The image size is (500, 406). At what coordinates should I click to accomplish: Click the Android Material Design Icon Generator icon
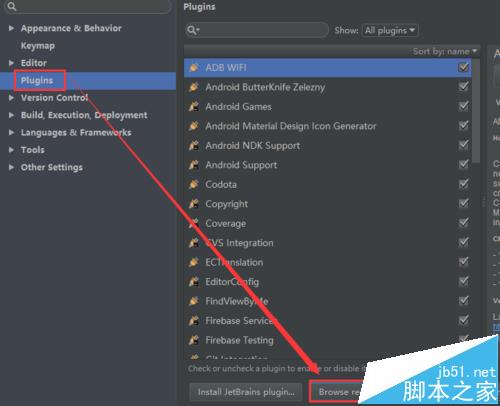(194, 126)
